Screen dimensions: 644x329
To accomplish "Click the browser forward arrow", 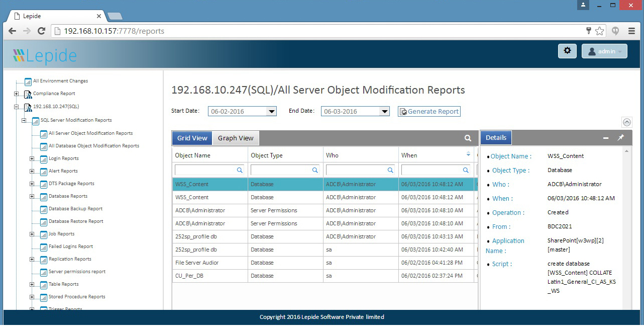I will [27, 31].
